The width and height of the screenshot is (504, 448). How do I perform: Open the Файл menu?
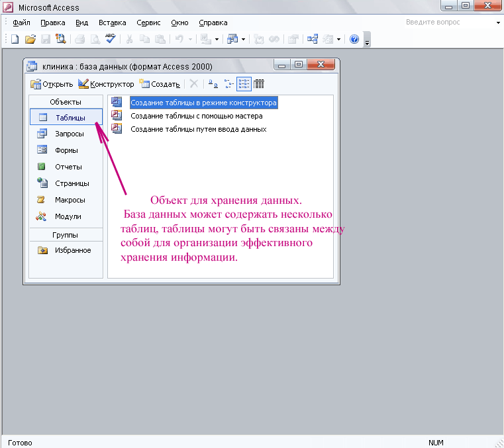(22, 22)
